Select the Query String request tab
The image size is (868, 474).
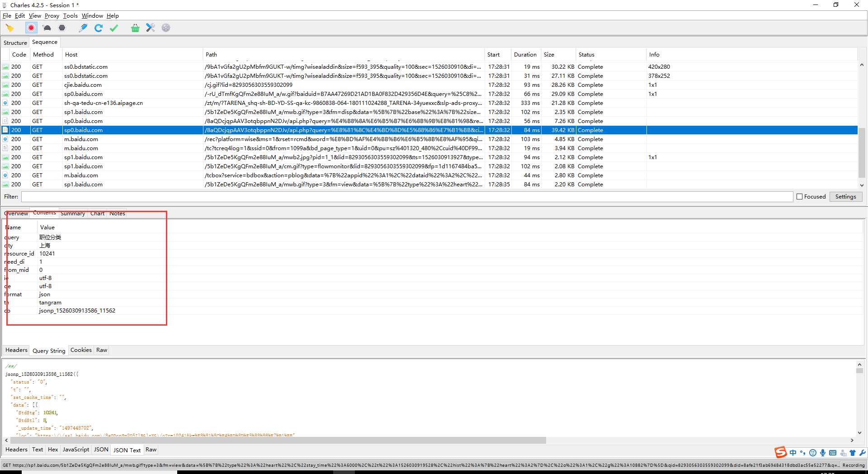tap(49, 351)
